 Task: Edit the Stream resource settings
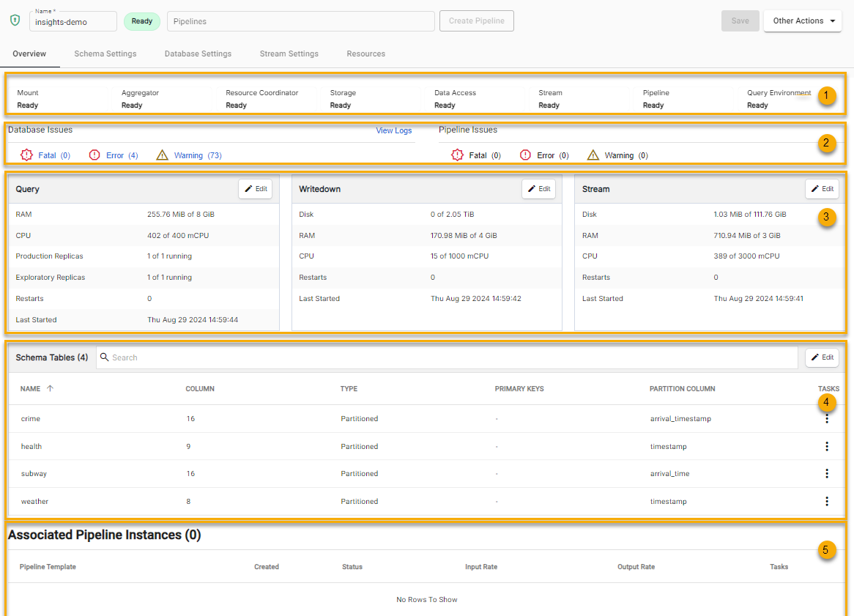(x=822, y=189)
